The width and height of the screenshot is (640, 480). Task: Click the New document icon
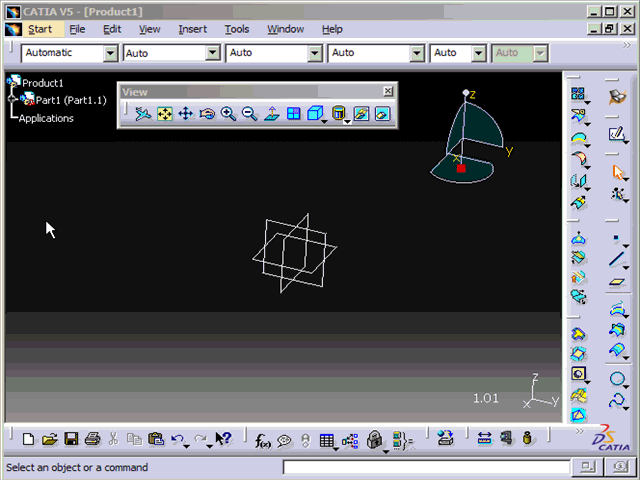[28, 439]
